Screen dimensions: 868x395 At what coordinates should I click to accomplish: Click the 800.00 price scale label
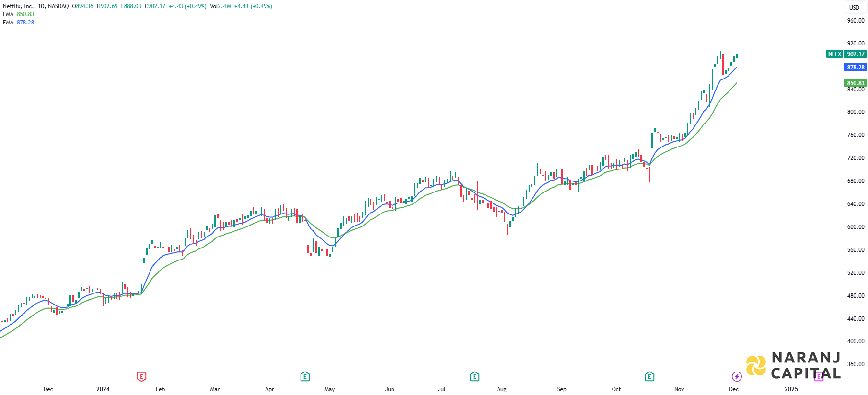[856, 112]
